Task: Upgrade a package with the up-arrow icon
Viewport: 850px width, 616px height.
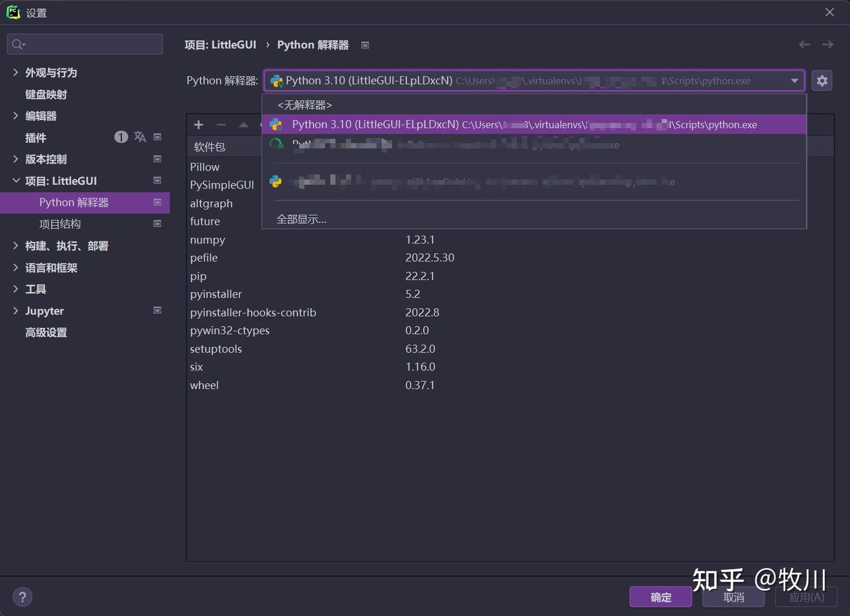Action: [x=243, y=124]
